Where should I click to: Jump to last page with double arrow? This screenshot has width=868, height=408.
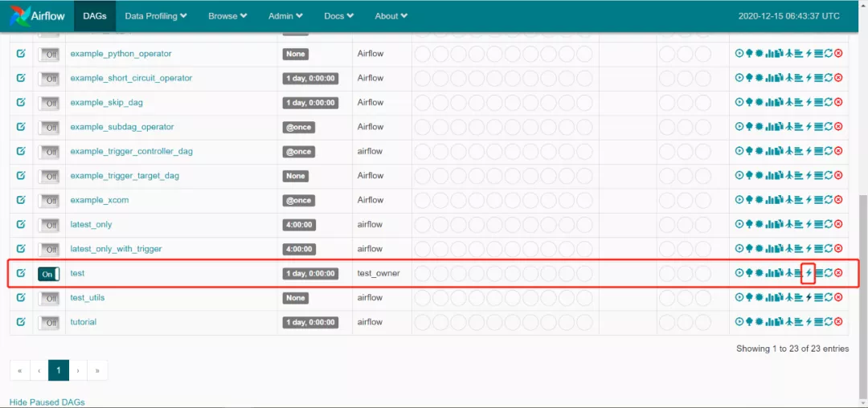click(x=97, y=370)
